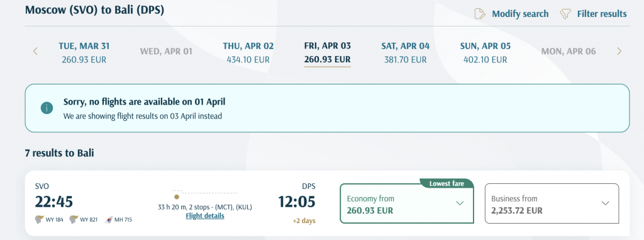This screenshot has width=644, height=240.
Task: Show later dates with right arrow
Action: tap(619, 52)
